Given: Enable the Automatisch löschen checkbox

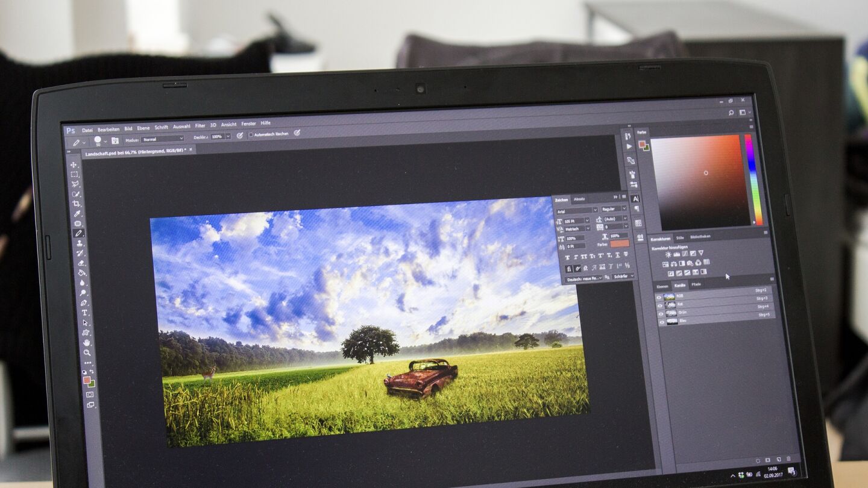Looking at the screenshot, I should click(x=251, y=134).
